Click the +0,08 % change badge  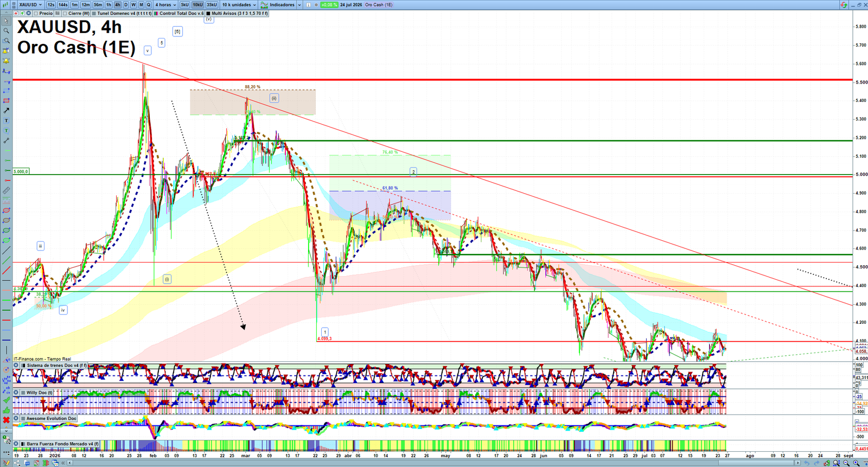coord(329,5)
